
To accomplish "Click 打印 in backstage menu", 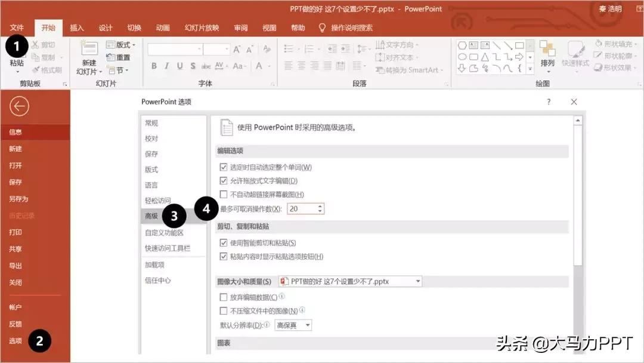I will (16, 232).
